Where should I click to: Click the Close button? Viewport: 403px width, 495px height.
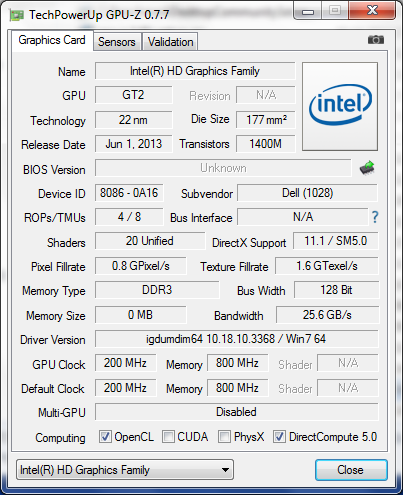351,470
